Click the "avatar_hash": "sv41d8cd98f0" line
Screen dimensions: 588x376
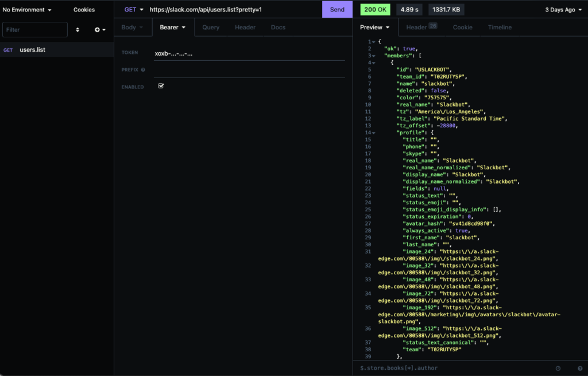point(449,224)
